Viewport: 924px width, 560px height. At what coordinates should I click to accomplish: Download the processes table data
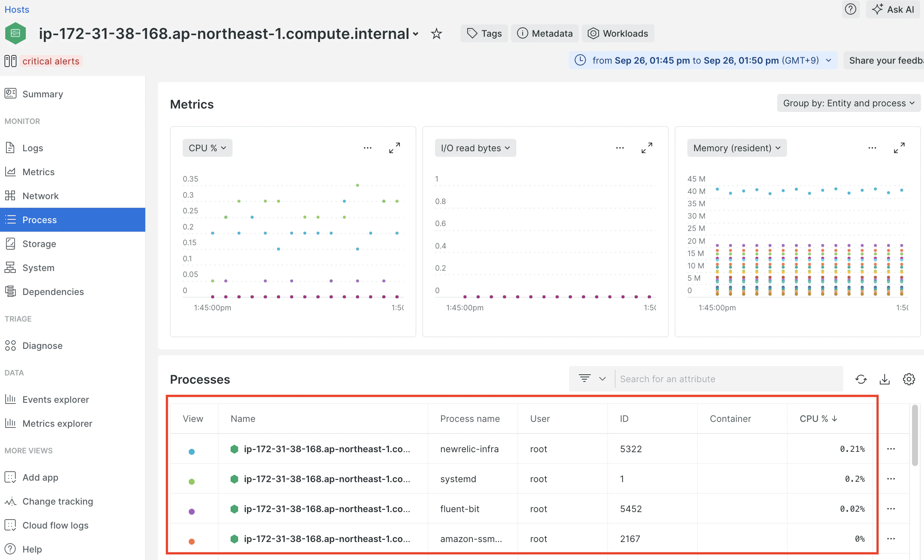[884, 379]
